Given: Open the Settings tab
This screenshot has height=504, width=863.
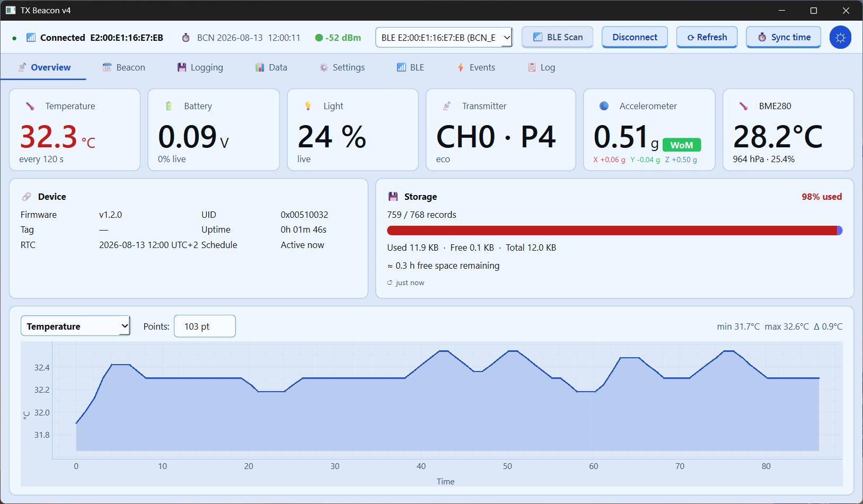Looking at the screenshot, I should [x=341, y=67].
